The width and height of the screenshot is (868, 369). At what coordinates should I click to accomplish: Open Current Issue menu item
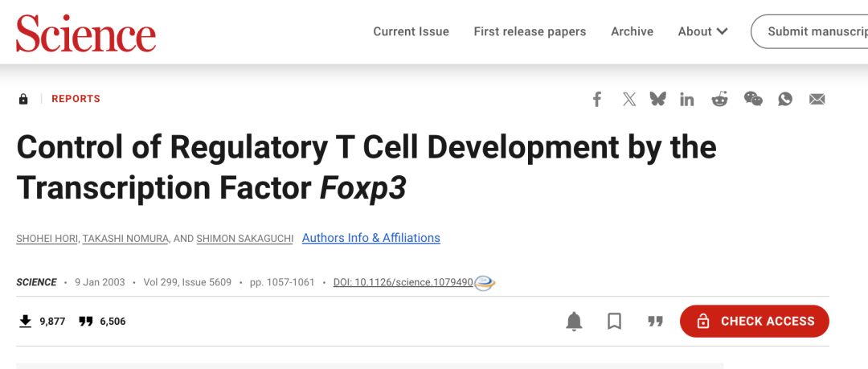411,31
